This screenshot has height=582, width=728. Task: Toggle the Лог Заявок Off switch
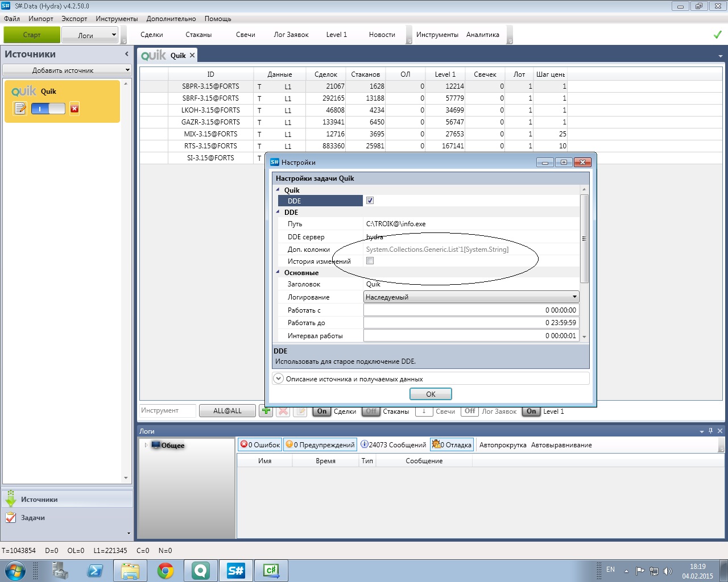tap(470, 411)
